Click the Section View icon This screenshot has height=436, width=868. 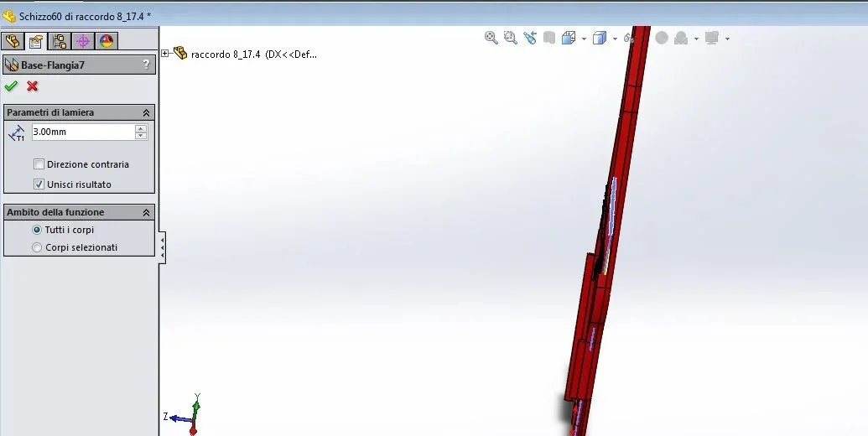(548, 38)
